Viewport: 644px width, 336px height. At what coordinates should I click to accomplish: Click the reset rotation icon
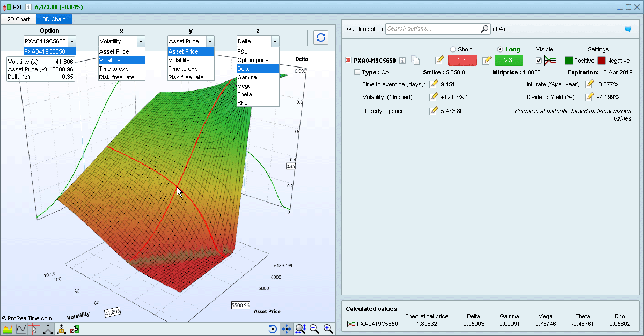274,329
